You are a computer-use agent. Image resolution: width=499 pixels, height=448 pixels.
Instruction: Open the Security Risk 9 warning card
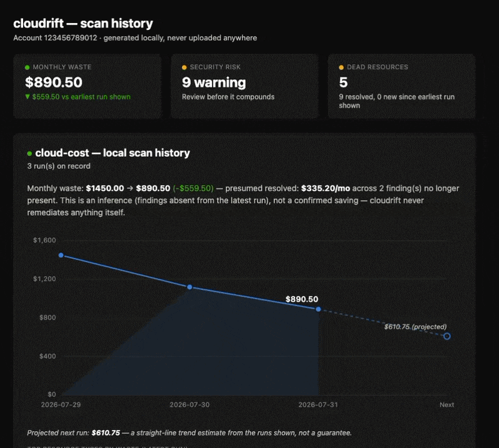(245, 86)
